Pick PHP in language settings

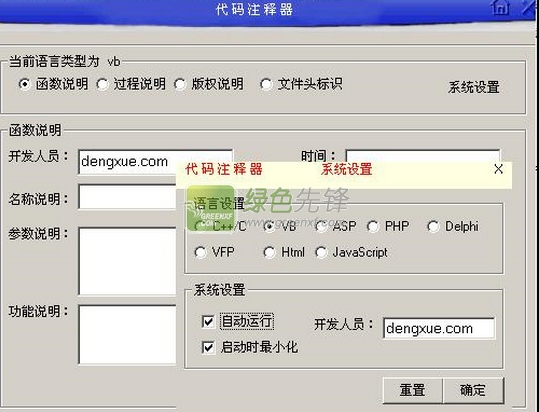pos(373,226)
